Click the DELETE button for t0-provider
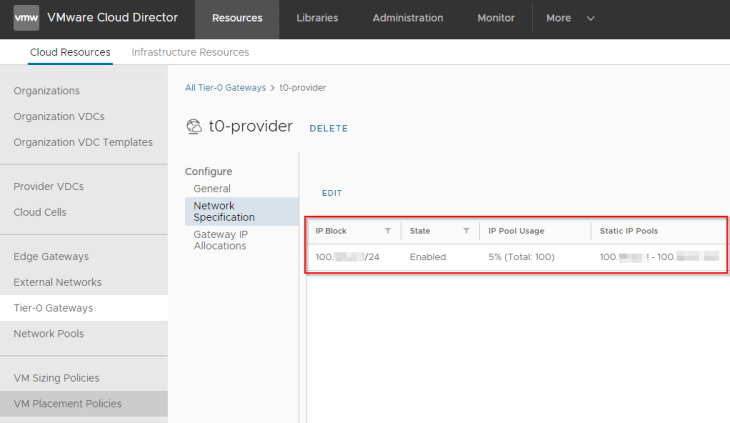This screenshot has width=730, height=423. [x=329, y=128]
